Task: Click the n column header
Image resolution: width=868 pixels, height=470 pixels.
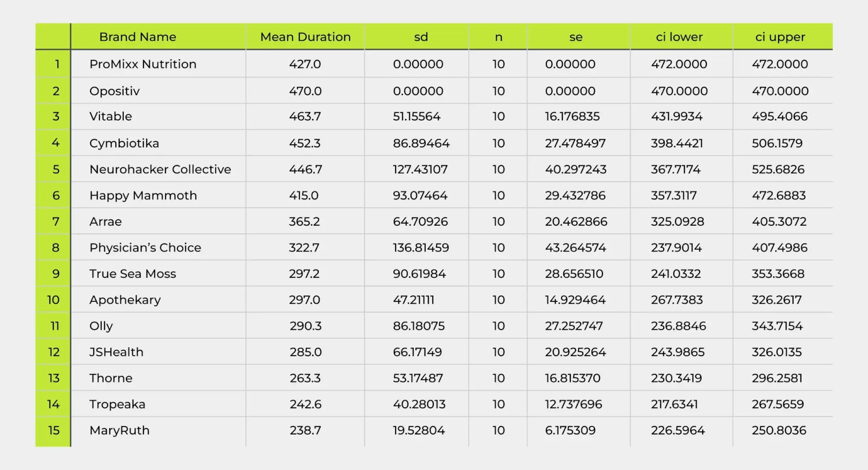Action: coord(498,37)
